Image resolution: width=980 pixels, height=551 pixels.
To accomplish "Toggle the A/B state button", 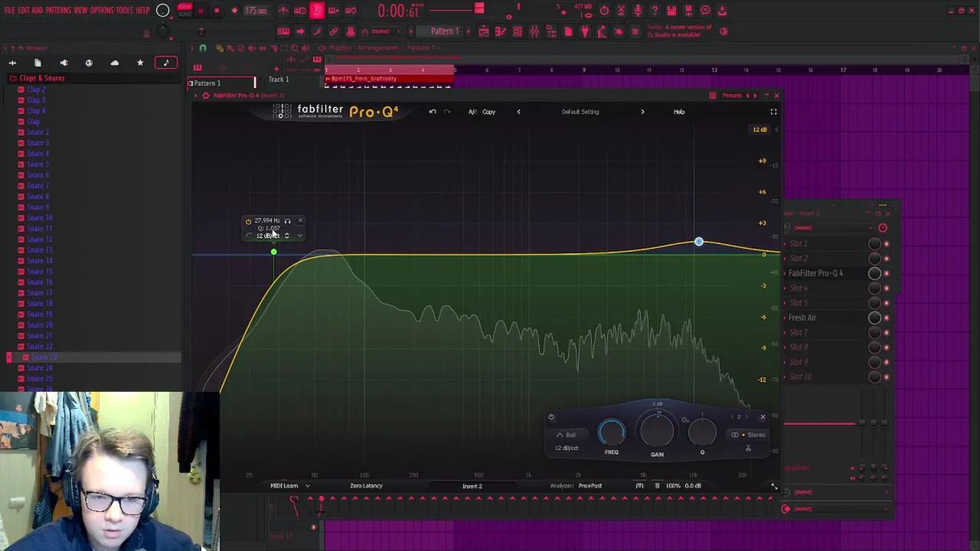I will pyautogui.click(x=472, y=112).
